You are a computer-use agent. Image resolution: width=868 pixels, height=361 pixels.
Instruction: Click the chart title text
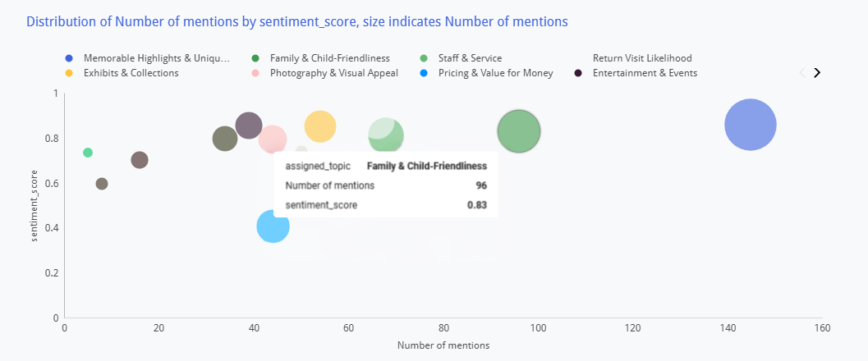point(296,21)
